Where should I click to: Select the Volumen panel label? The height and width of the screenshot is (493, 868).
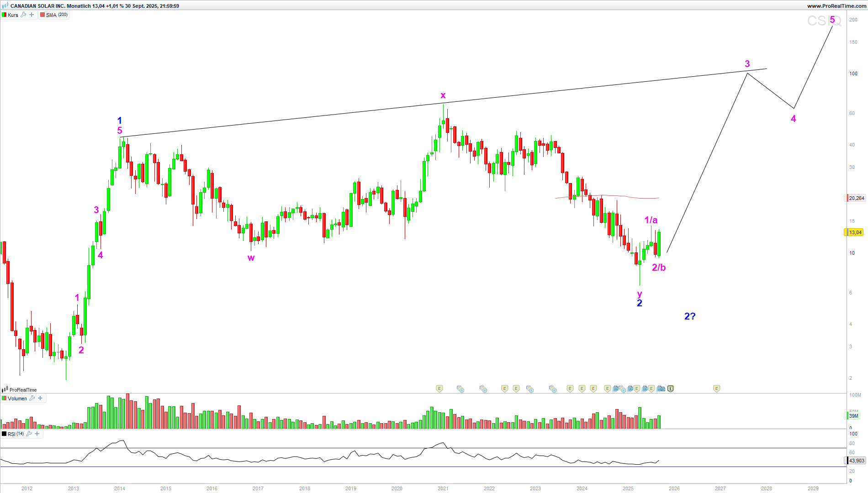(x=17, y=399)
